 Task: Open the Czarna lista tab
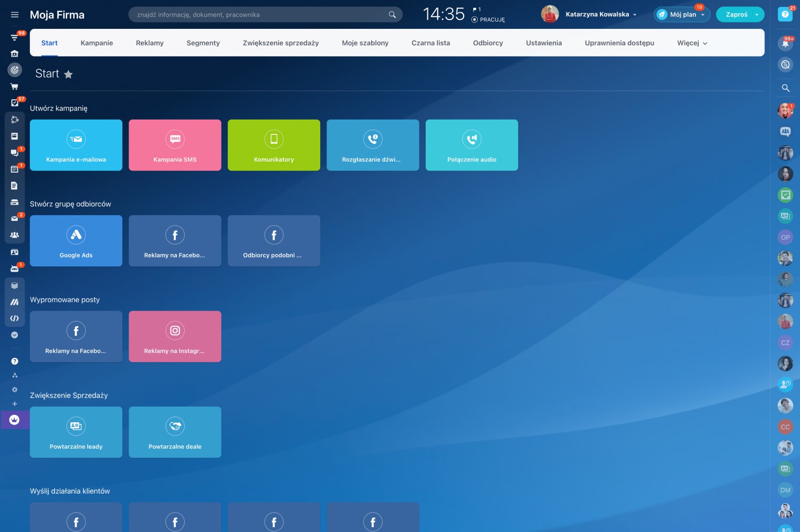coord(430,43)
